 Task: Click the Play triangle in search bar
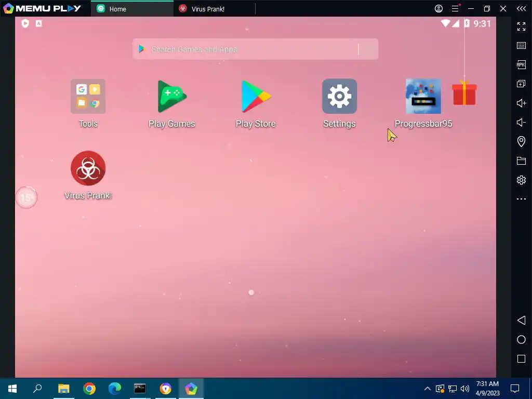(141, 49)
